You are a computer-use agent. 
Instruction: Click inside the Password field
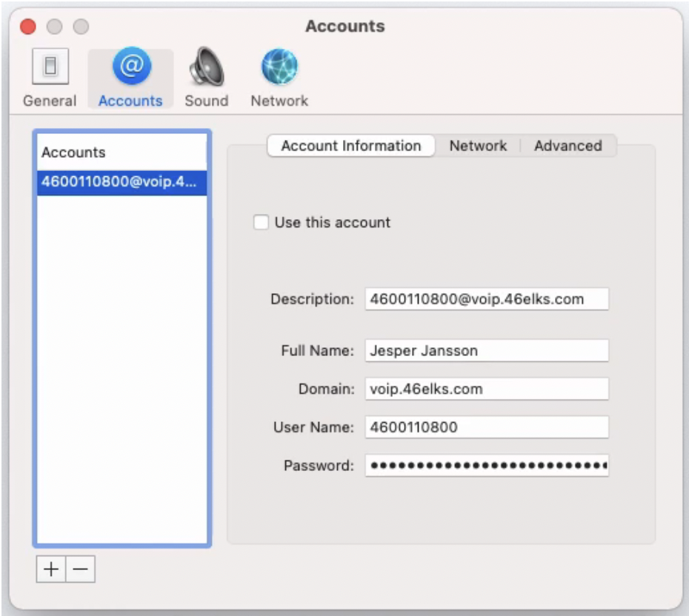(x=486, y=466)
